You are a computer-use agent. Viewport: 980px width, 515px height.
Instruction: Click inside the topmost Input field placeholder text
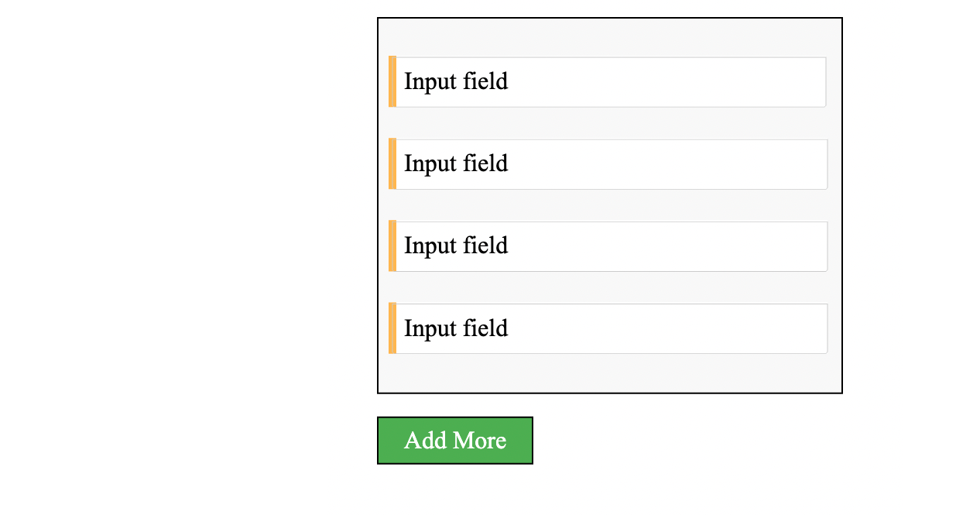pyautogui.click(x=455, y=81)
